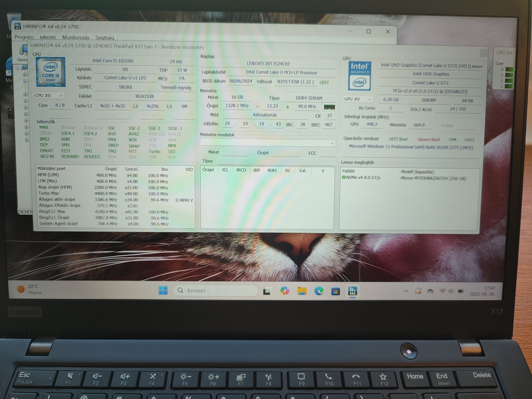Click the memory mode 'Kétcsatornás'
The width and height of the screenshot is (532, 399).
click(265, 115)
